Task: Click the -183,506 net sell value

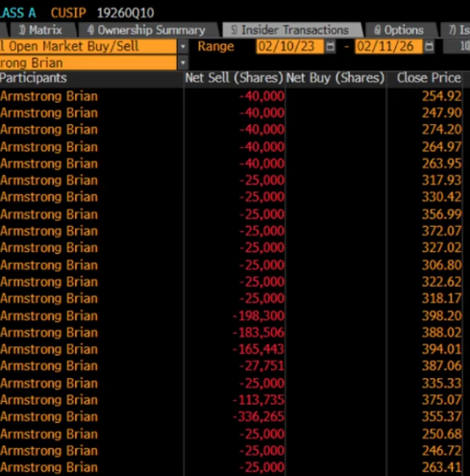Action: coord(259,333)
